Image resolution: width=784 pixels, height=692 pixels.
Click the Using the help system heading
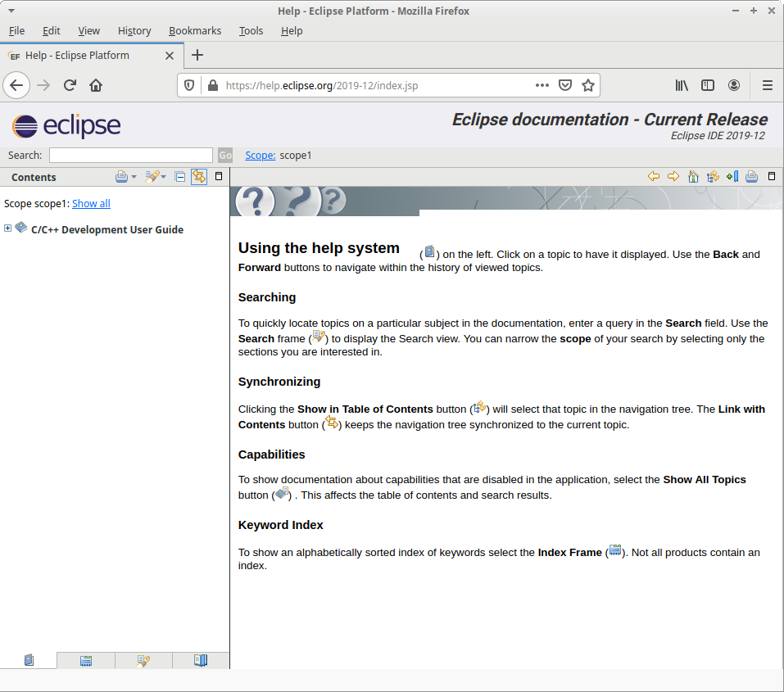[319, 248]
